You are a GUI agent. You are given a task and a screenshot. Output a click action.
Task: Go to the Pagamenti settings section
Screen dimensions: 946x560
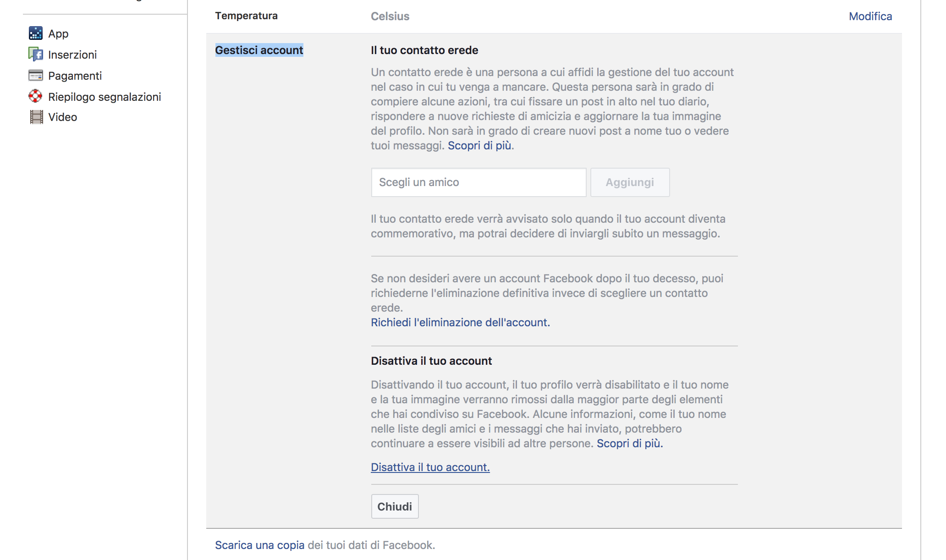click(x=75, y=76)
